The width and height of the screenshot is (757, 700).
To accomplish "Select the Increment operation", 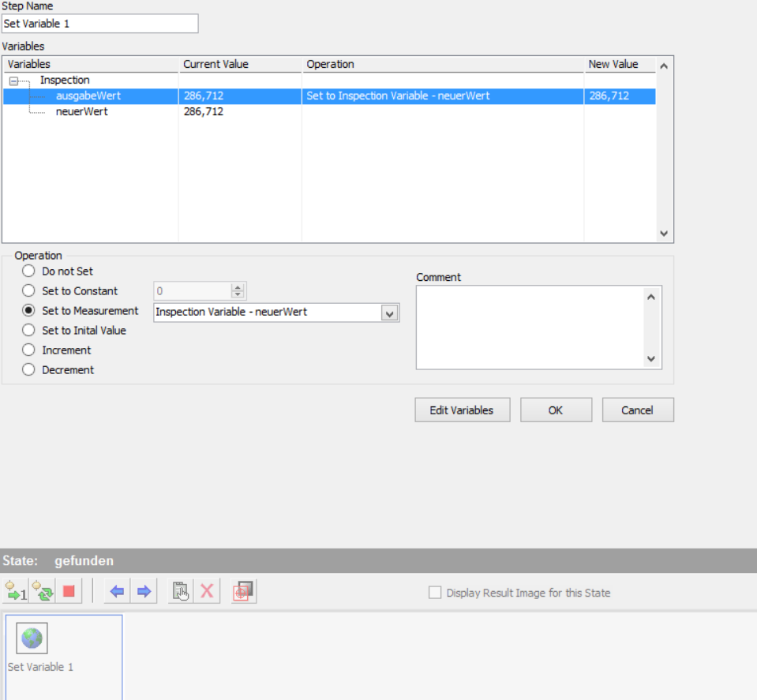I will [x=28, y=350].
